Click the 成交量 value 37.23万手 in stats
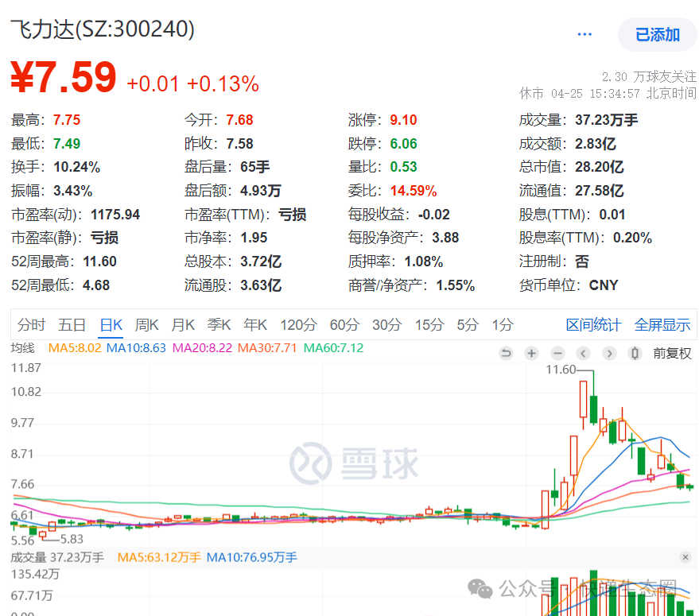The image size is (699, 616). click(x=606, y=120)
